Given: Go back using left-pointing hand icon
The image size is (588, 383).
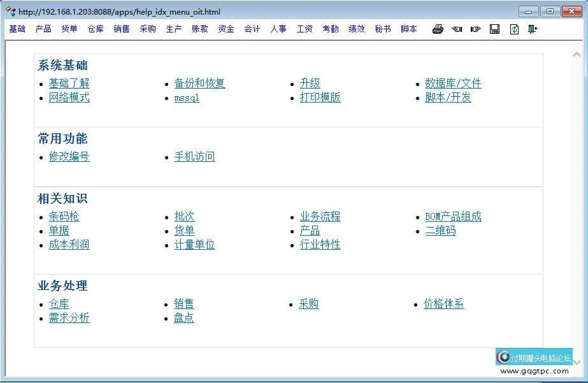Looking at the screenshot, I should pyautogui.click(x=457, y=29).
